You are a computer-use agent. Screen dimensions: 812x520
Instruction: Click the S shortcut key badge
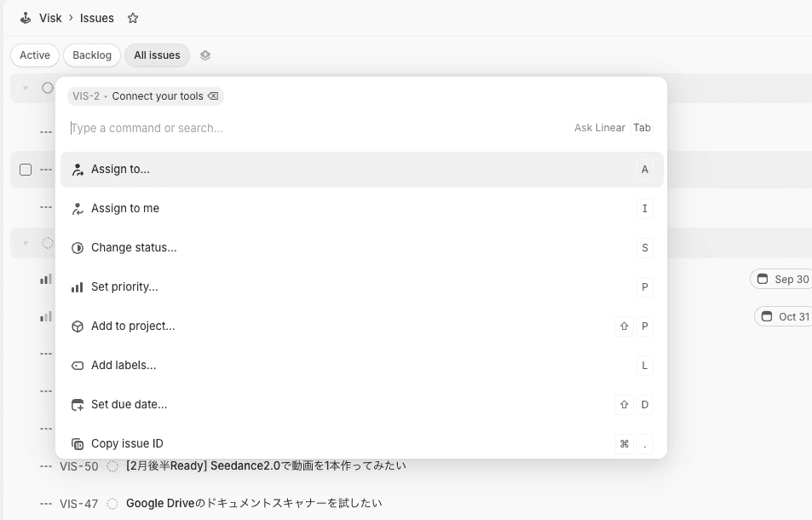click(645, 248)
